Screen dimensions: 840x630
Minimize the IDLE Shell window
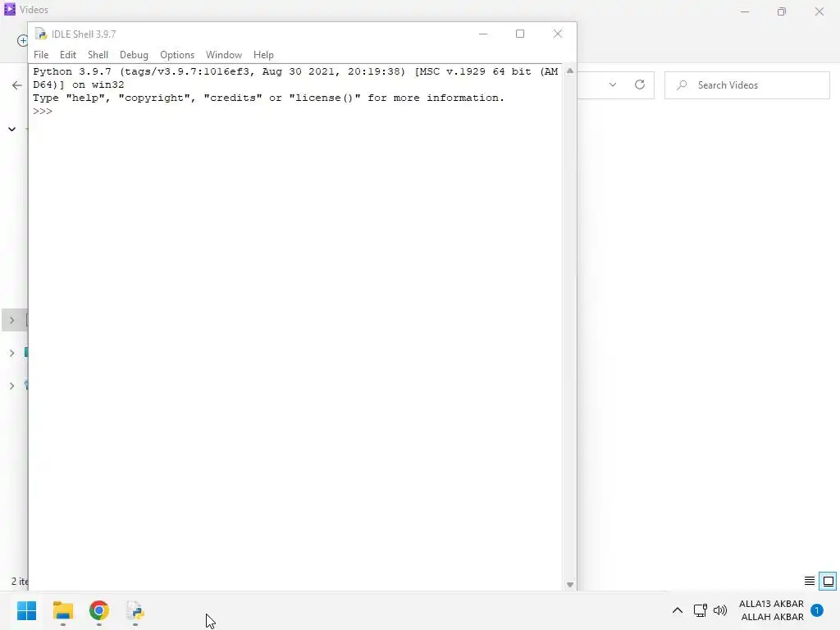tap(483, 34)
